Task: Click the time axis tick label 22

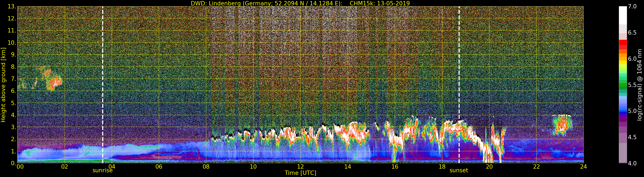Action: [536, 166]
